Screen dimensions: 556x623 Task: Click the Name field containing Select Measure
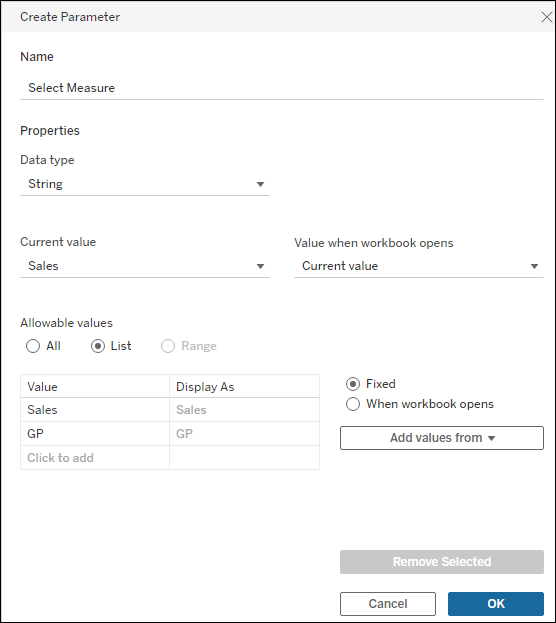[281, 88]
